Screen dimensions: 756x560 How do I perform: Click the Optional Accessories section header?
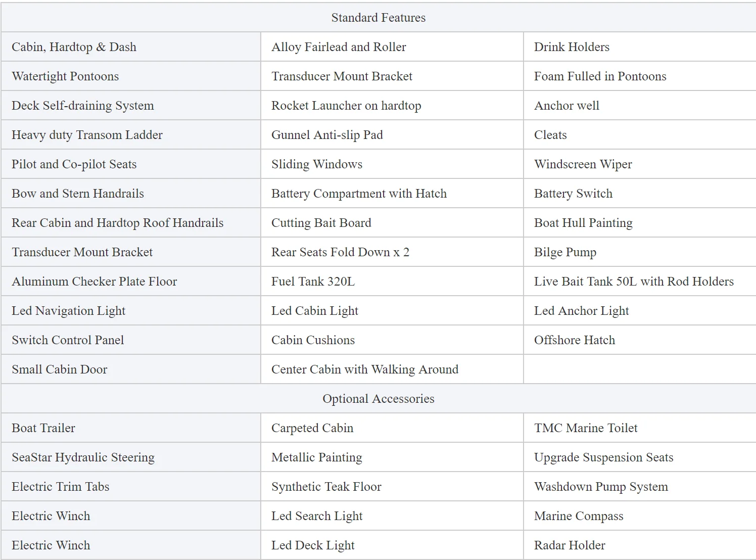point(378,399)
